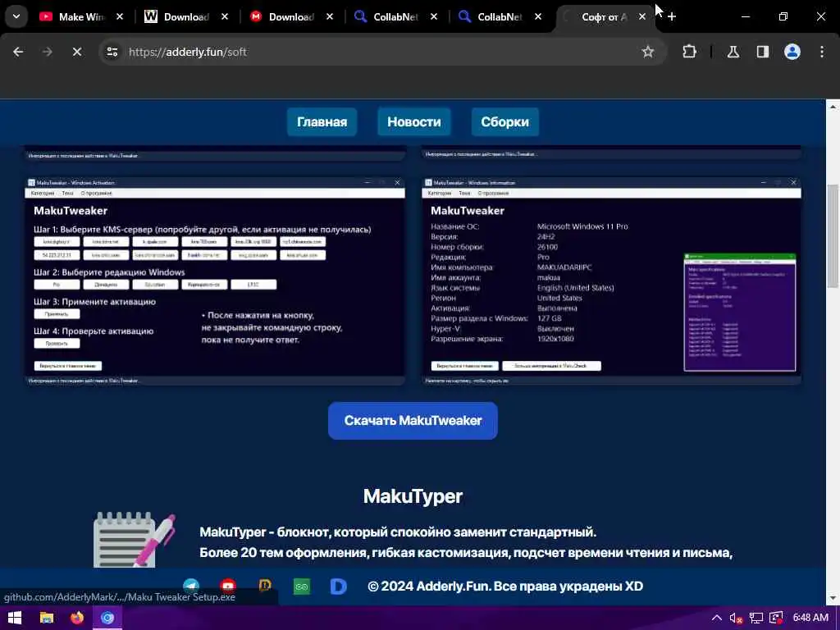Screen dimensions: 840x630
Task: Open the blue D footer icon
Action: click(339, 587)
